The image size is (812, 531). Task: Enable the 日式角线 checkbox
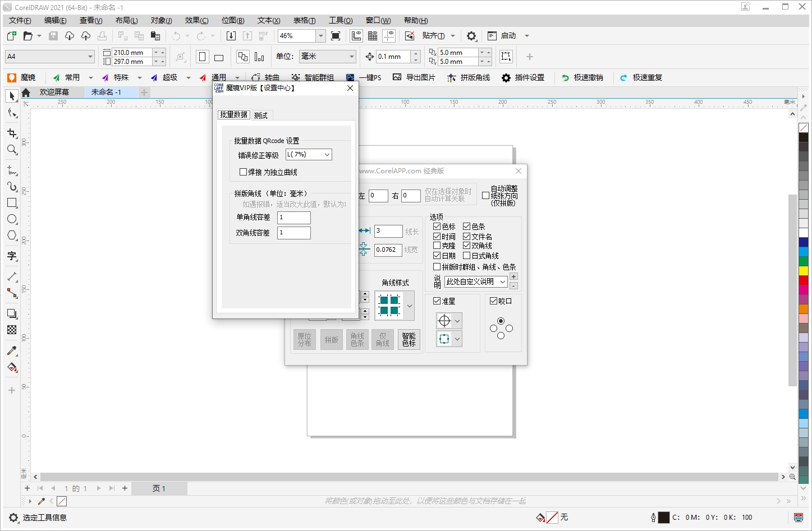(x=466, y=256)
